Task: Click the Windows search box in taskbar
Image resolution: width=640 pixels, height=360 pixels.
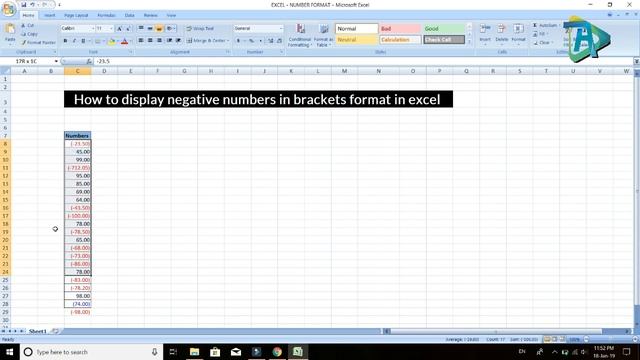Action: point(91,352)
